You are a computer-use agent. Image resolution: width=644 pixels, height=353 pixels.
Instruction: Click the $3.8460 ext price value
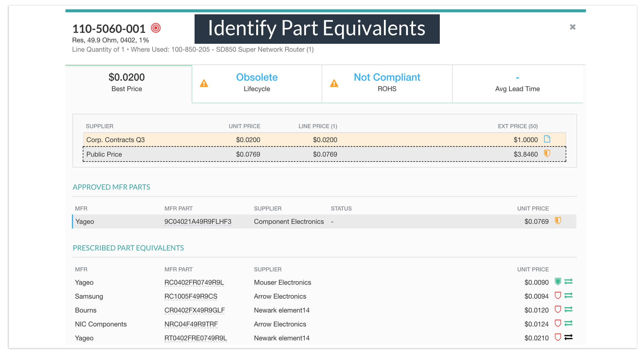click(526, 154)
